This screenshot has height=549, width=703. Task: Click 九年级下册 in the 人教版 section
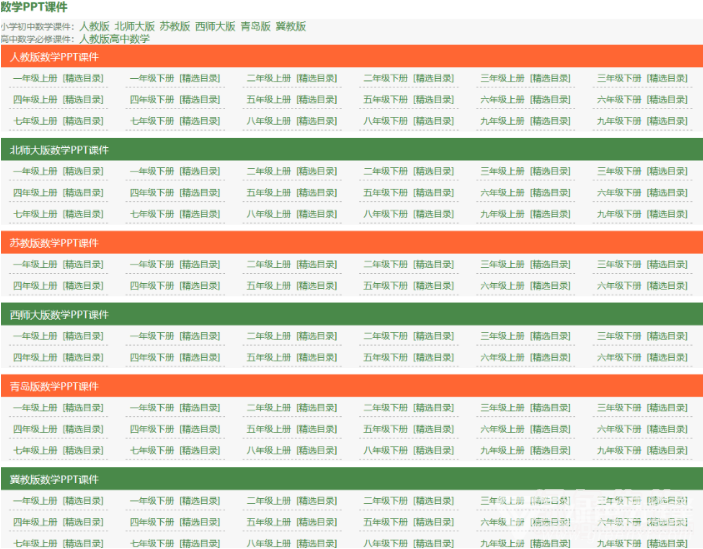[x=619, y=121]
